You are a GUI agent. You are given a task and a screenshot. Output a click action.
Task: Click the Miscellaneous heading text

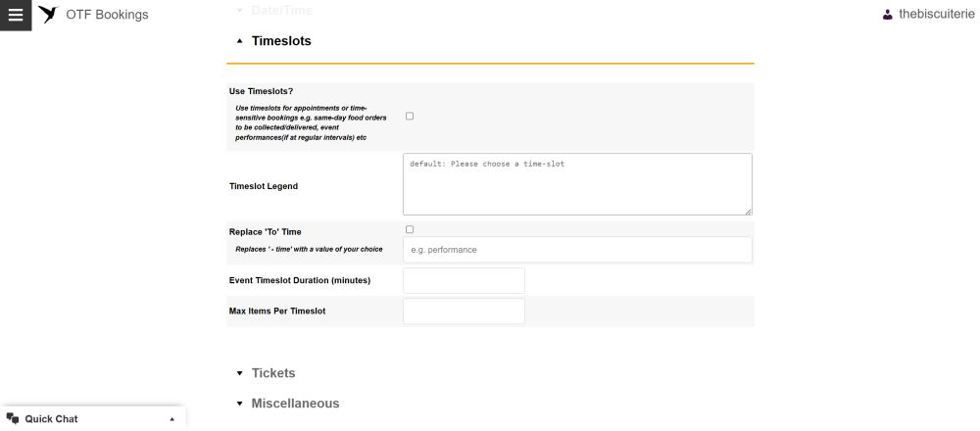[x=295, y=405]
